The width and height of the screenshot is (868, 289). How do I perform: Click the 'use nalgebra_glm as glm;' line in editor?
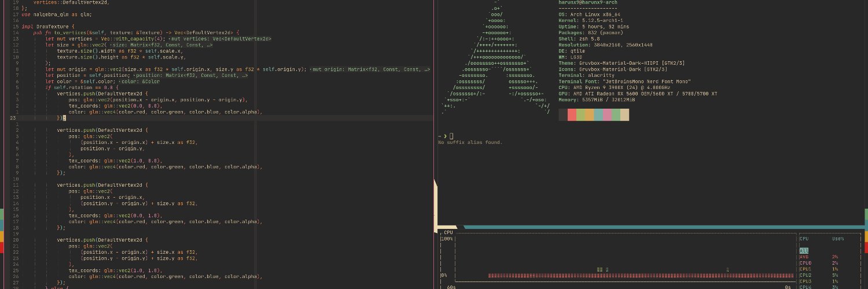point(57,14)
